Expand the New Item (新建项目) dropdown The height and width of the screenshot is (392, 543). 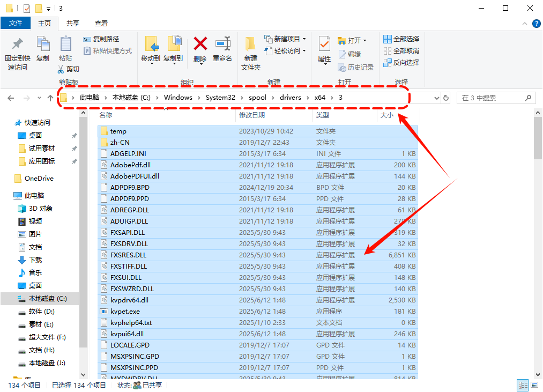(x=304, y=39)
